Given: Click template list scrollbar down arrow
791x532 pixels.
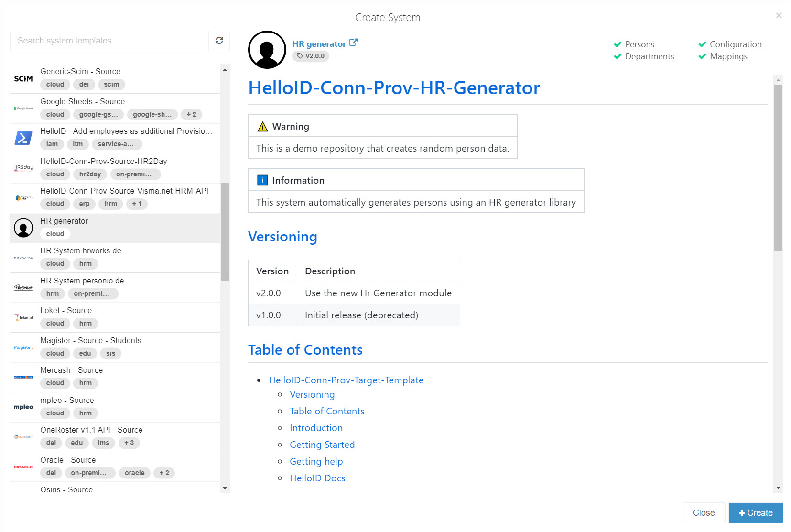Looking at the screenshot, I should pyautogui.click(x=225, y=488).
